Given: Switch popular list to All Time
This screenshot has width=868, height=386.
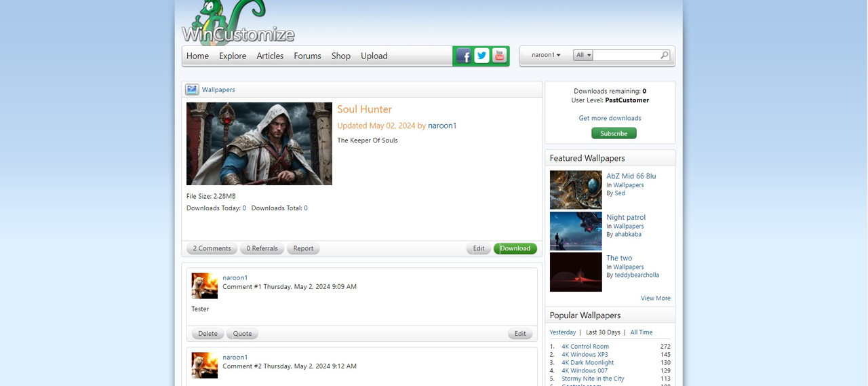Looking at the screenshot, I should [642, 332].
